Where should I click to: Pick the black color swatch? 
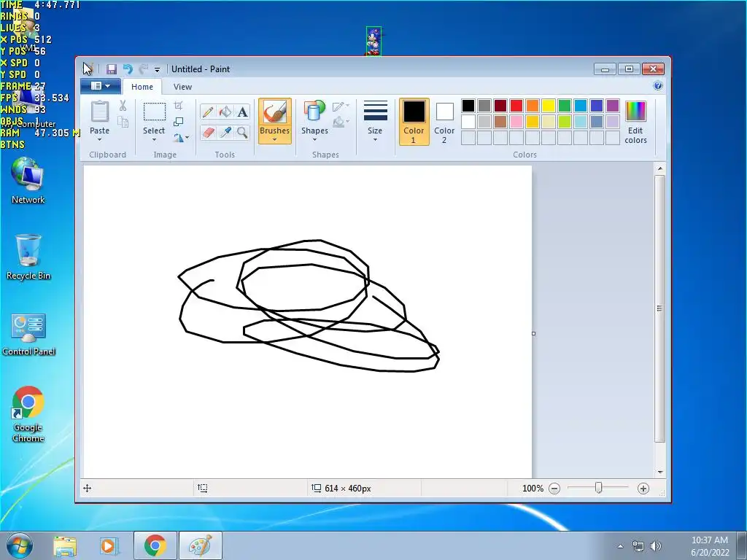click(x=468, y=106)
